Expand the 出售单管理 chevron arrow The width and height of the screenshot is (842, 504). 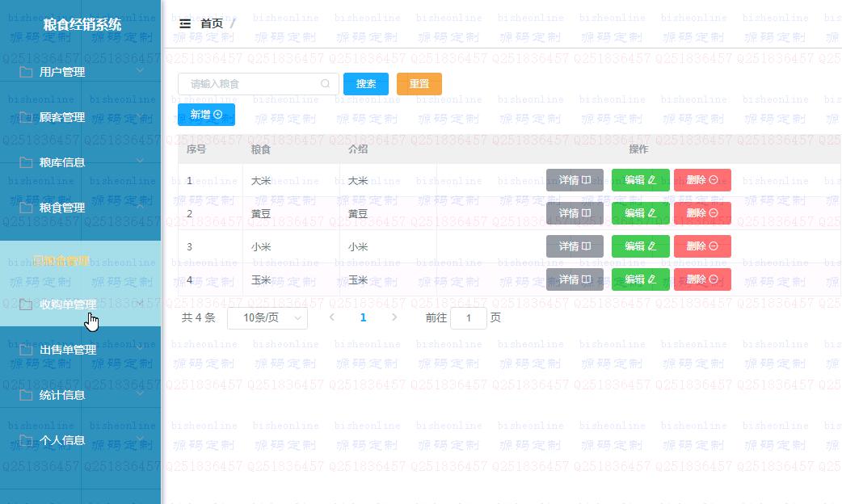140,348
